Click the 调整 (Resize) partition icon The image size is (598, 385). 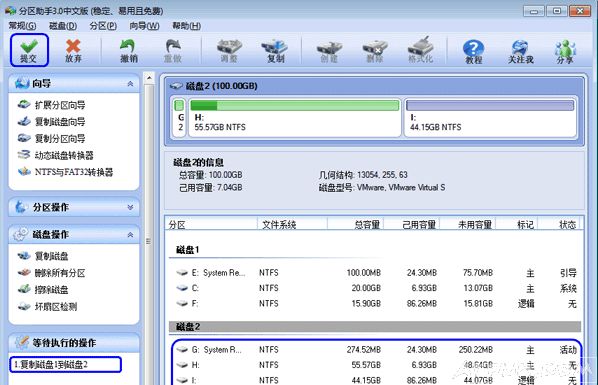pyautogui.click(x=229, y=51)
